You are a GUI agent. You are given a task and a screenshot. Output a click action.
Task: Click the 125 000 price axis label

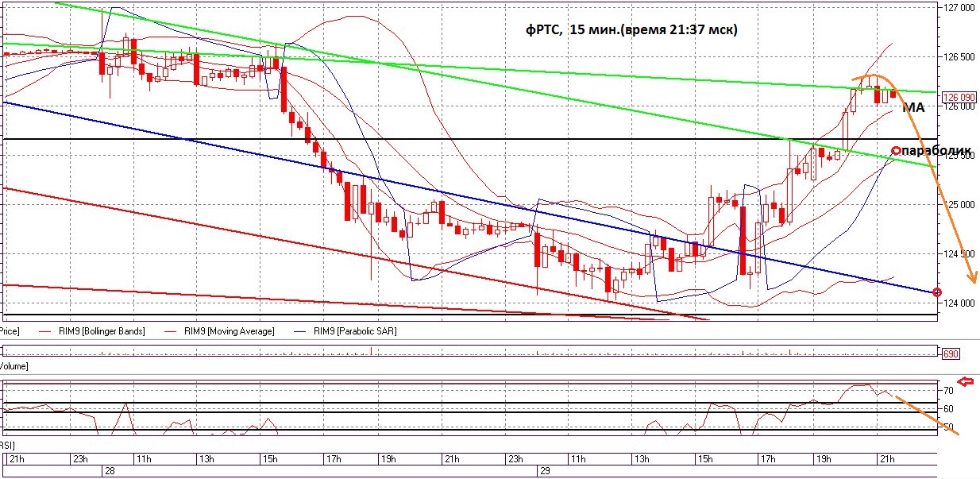point(959,204)
